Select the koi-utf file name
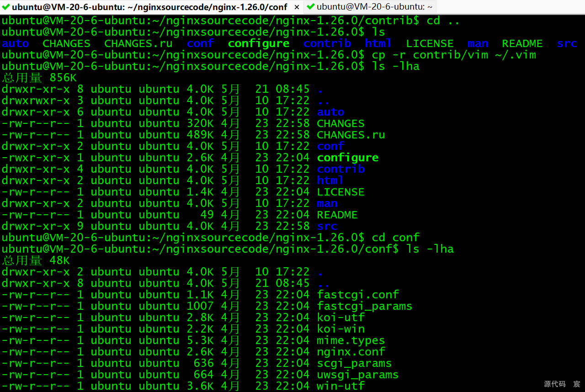 [340, 318]
